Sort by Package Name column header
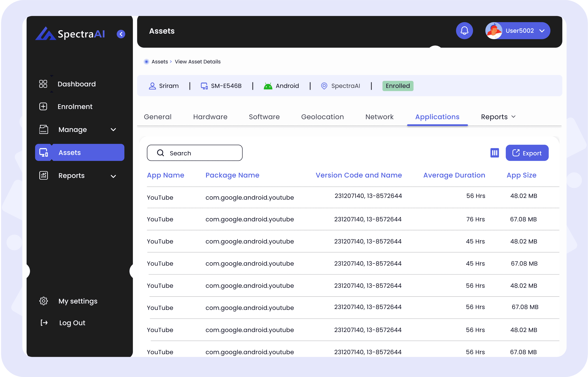This screenshot has width=588, height=377. click(x=232, y=175)
